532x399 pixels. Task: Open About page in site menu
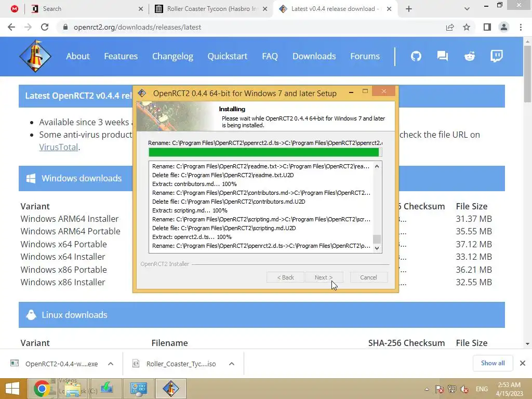pyautogui.click(x=78, y=56)
